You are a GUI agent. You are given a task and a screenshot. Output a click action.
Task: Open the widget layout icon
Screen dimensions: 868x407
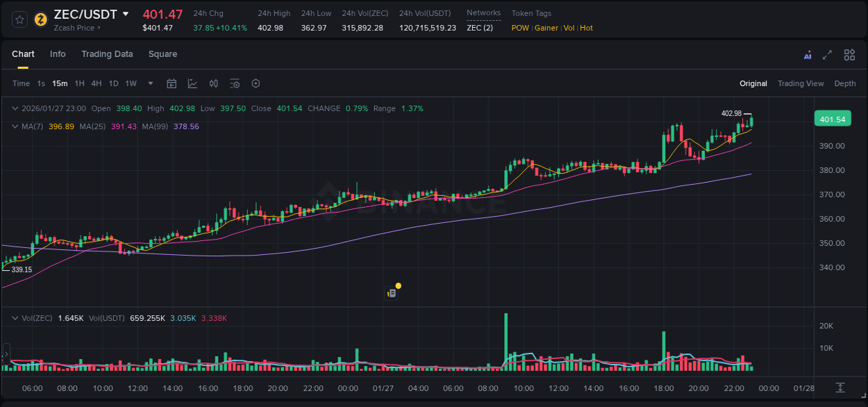[x=849, y=54]
